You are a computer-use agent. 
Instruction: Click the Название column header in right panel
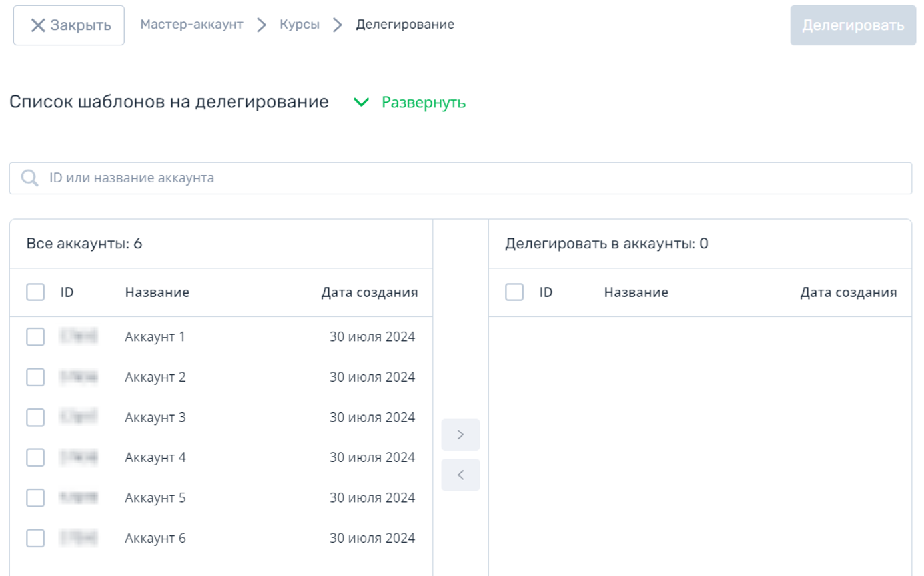636,292
